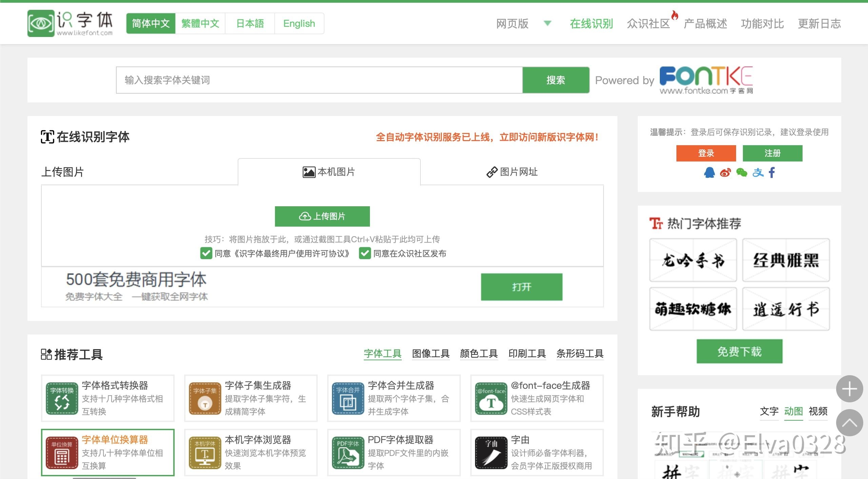Disable 同意在众识社区发布 checkbox
Screen dimensions: 868x479
click(365, 253)
